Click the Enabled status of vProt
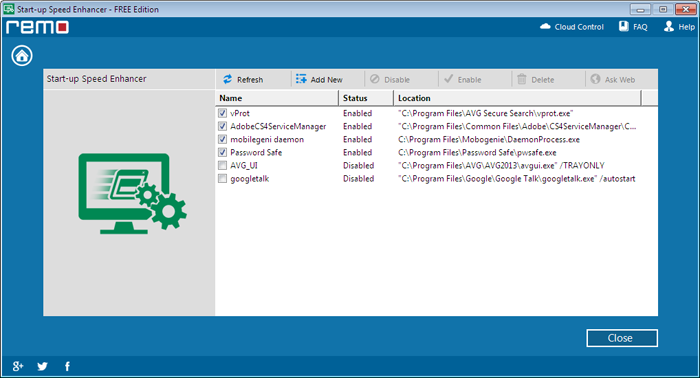This screenshot has width=700, height=378. (358, 113)
